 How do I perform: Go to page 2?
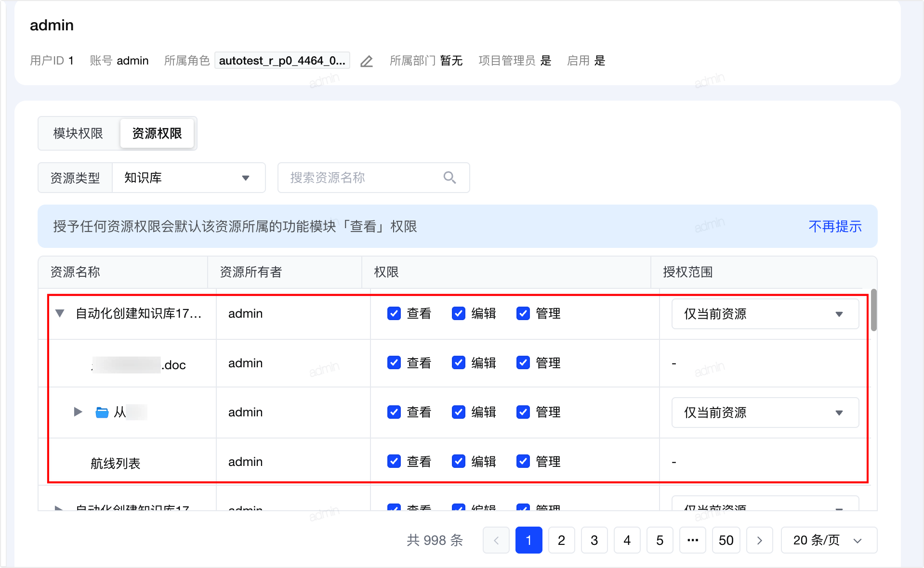[x=562, y=540]
